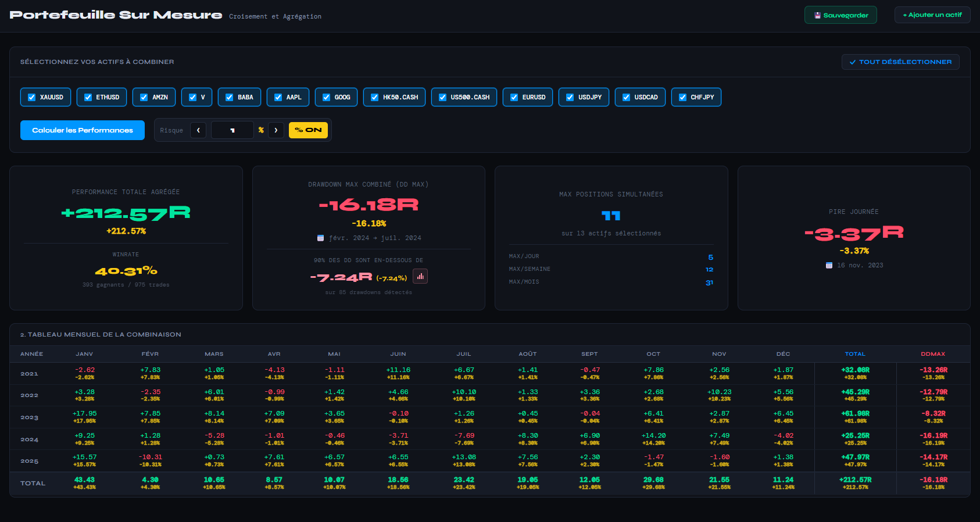Viewport: 980px width, 522px height.
Task: Click the -16.19R DDMAX value for 2024
Action: [933, 435]
